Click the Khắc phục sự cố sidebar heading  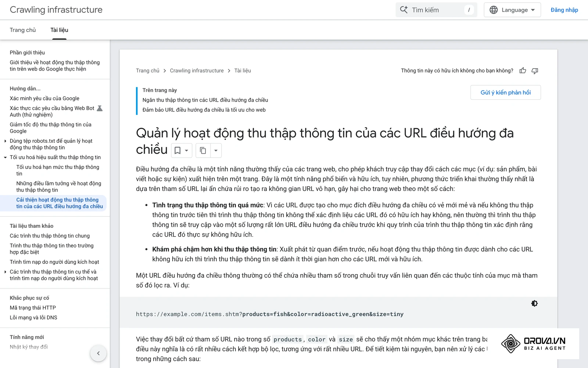(29, 298)
